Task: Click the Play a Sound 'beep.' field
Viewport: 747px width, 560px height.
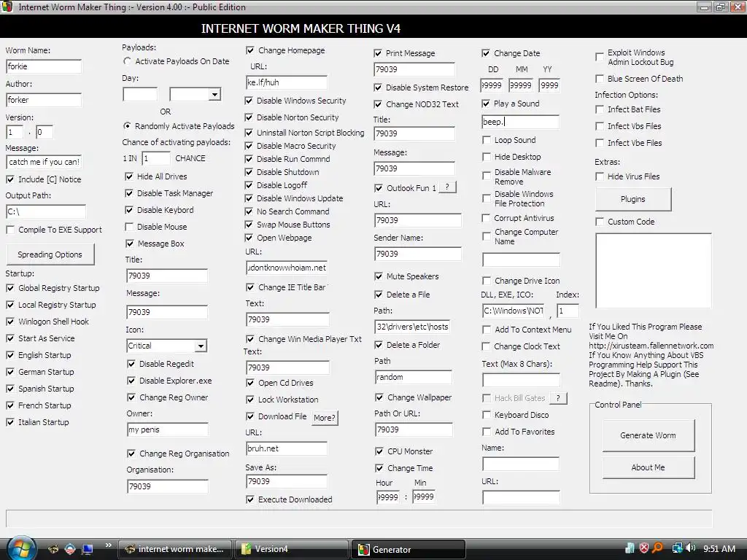Action: pos(520,122)
